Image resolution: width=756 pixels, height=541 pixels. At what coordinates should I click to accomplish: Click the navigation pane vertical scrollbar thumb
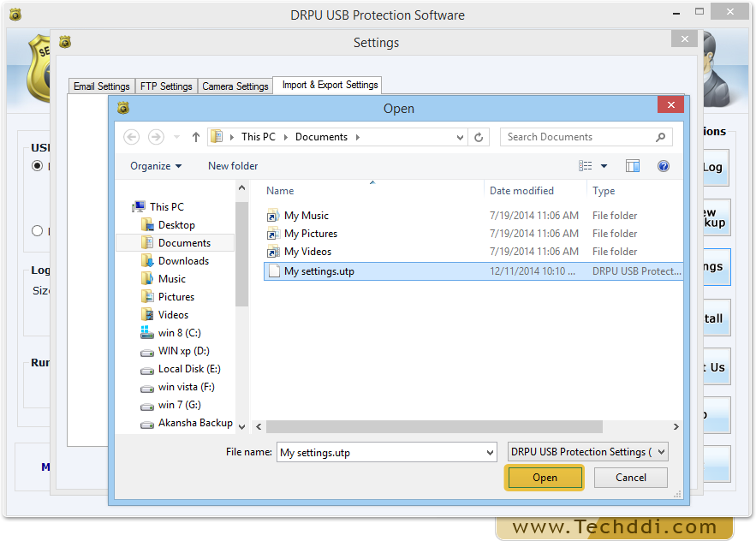(242, 254)
